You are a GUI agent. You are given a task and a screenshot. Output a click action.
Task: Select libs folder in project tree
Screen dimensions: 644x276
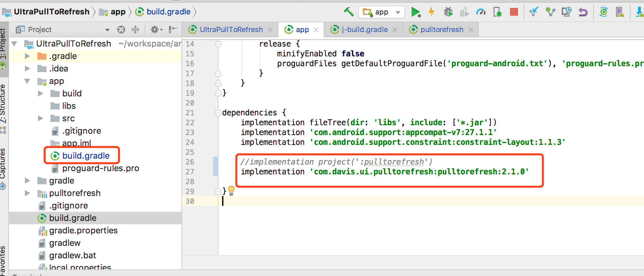coord(69,106)
